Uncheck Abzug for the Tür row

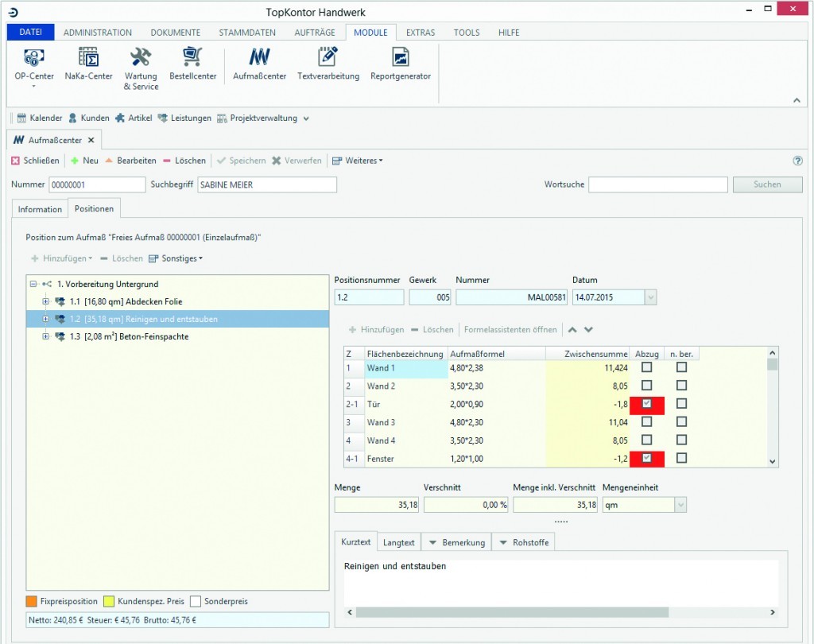[647, 404]
